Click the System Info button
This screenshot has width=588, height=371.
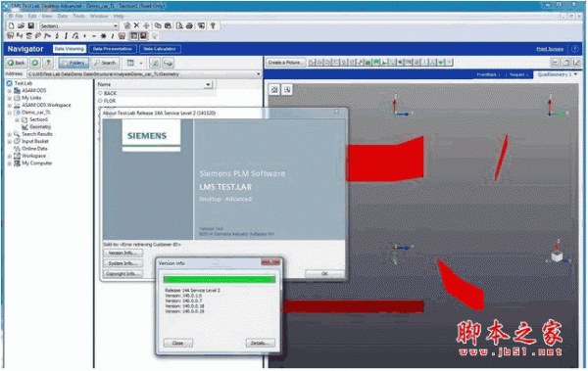(122, 264)
